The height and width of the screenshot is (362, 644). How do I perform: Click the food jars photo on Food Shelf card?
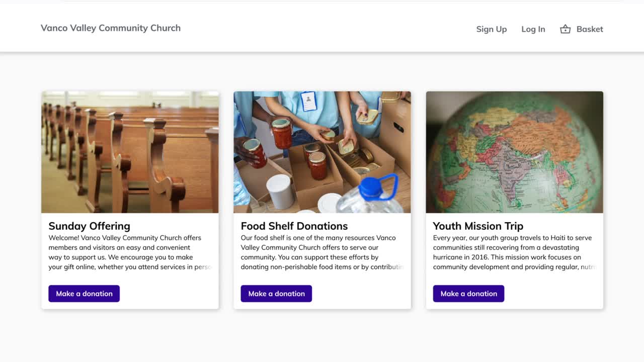click(322, 151)
